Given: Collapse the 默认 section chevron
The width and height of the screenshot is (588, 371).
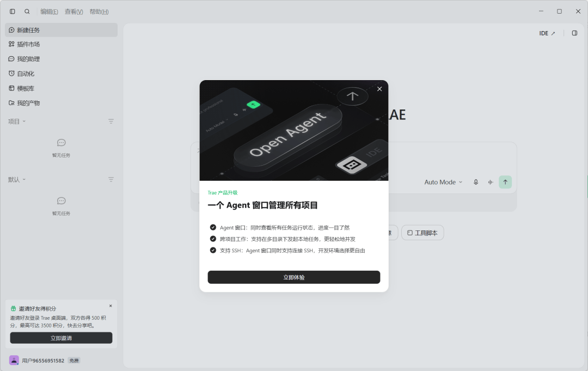Looking at the screenshot, I should (x=24, y=179).
